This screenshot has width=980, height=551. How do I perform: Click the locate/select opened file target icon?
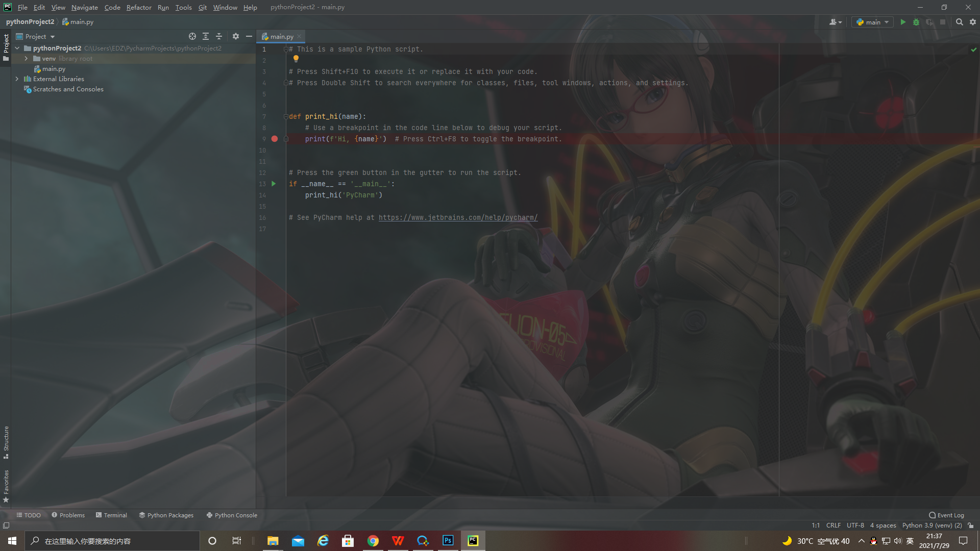[x=192, y=36]
